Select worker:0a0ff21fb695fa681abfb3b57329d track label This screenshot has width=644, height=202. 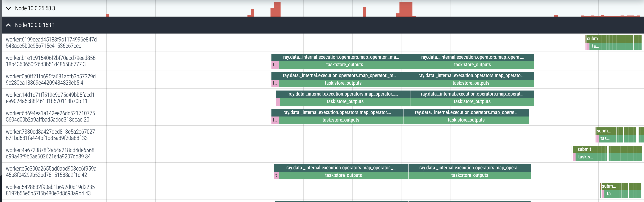pyautogui.click(x=51, y=80)
